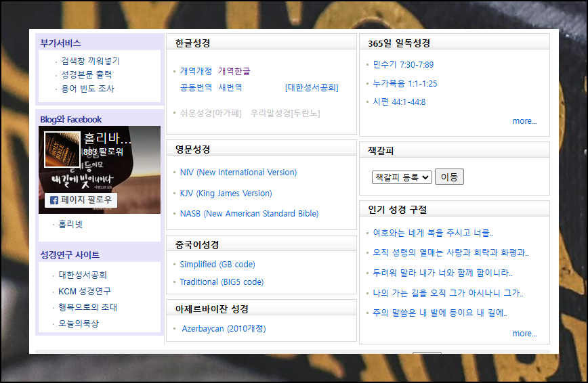
Task: Click the 883 팔로워 follower count
Action: pyautogui.click(x=103, y=152)
